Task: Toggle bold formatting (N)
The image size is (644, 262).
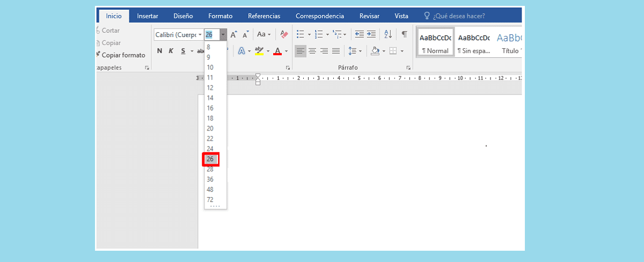Action: coord(159,51)
